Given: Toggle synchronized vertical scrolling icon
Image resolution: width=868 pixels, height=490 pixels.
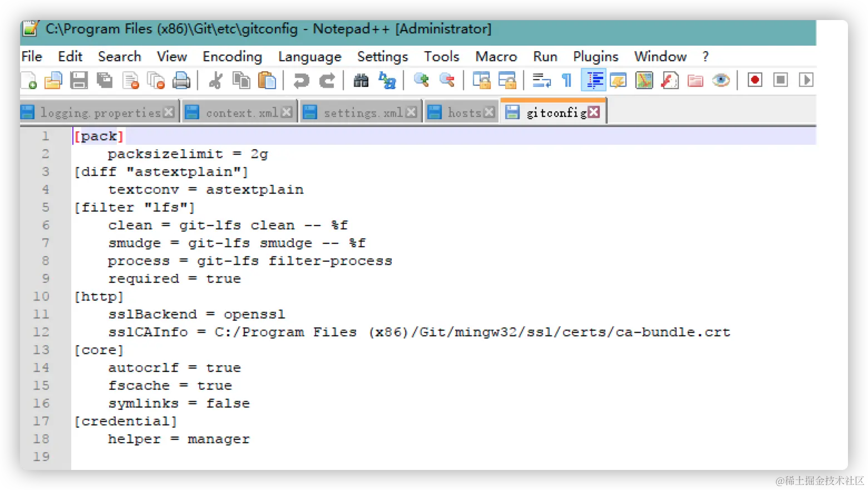Looking at the screenshot, I should 481,81.
